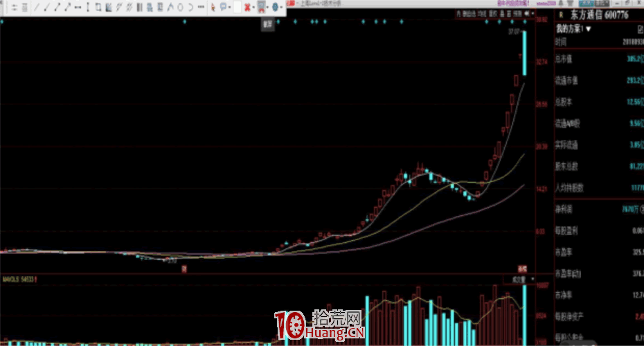This screenshot has height=346, width=644.
Task: Open more drawing tools via three-dots icon
Action: (x=202, y=7)
